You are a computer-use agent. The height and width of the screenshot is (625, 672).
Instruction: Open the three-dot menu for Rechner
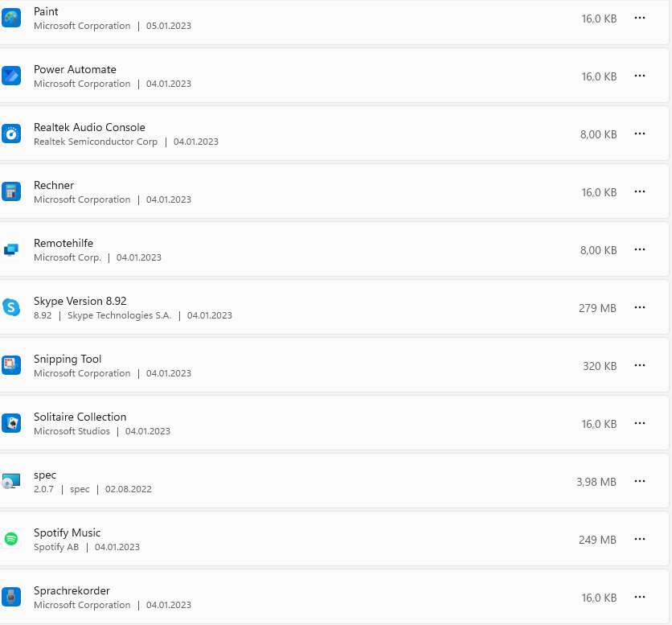(640, 191)
